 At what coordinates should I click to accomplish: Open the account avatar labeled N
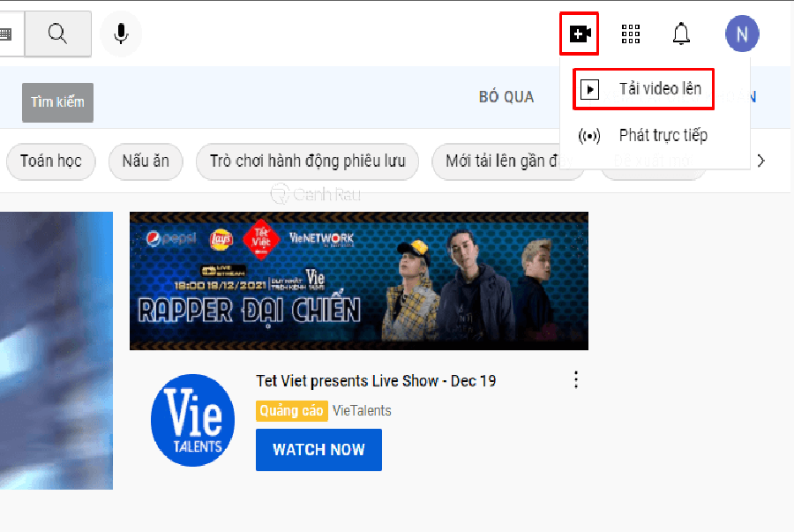[741, 34]
